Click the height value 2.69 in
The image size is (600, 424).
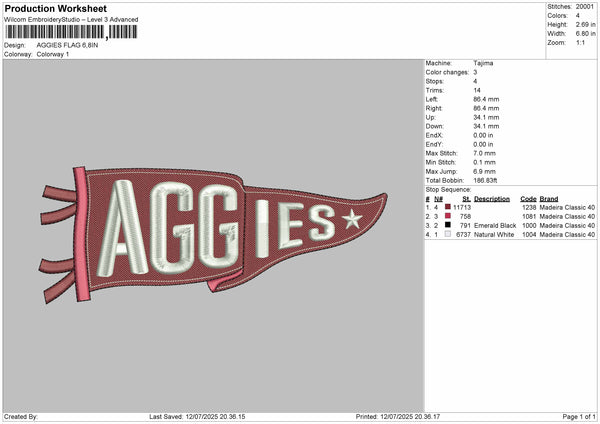point(585,24)
